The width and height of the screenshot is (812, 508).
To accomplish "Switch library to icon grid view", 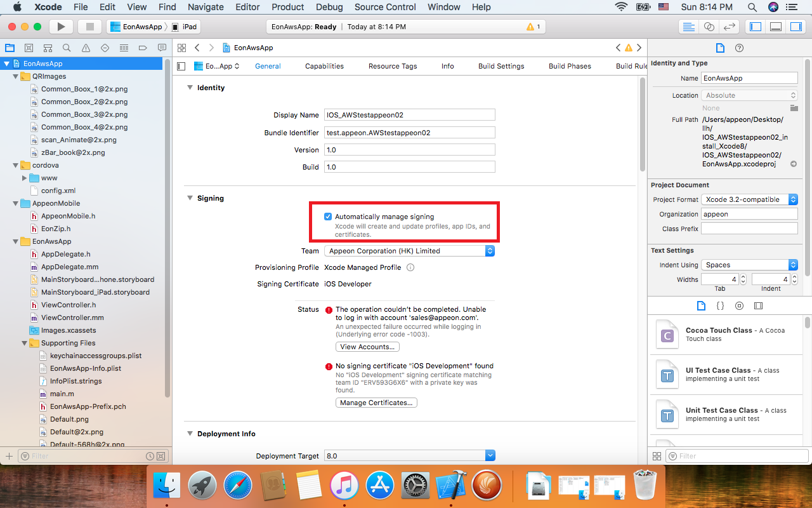I will coord(657,456).
